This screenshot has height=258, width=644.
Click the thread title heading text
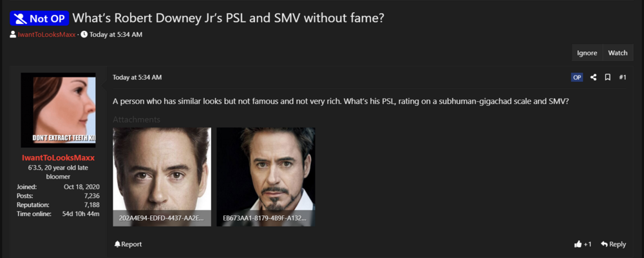(228, 18)
